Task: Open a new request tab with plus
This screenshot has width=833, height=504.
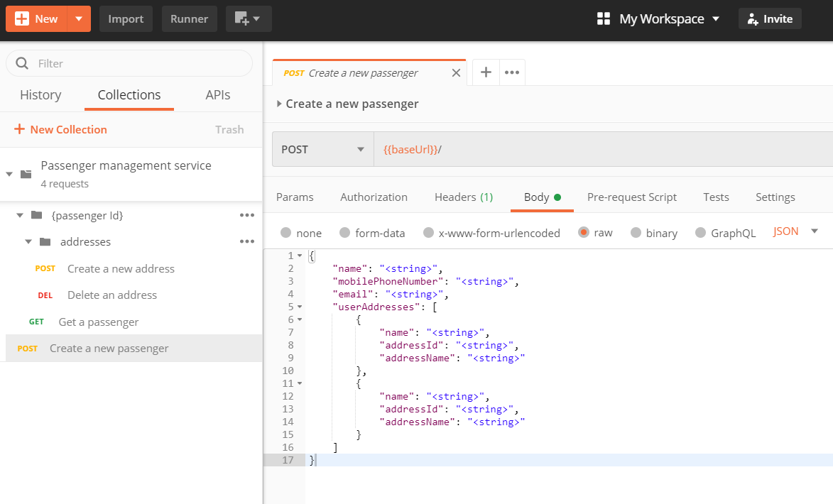Action: coord(486,72)
